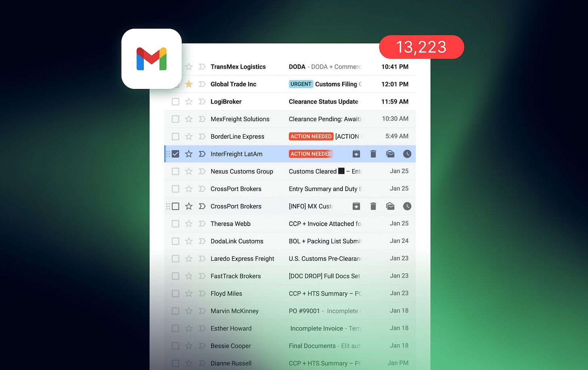Mark Marvin McKinney email as important
588x370 pixels.
202,311
